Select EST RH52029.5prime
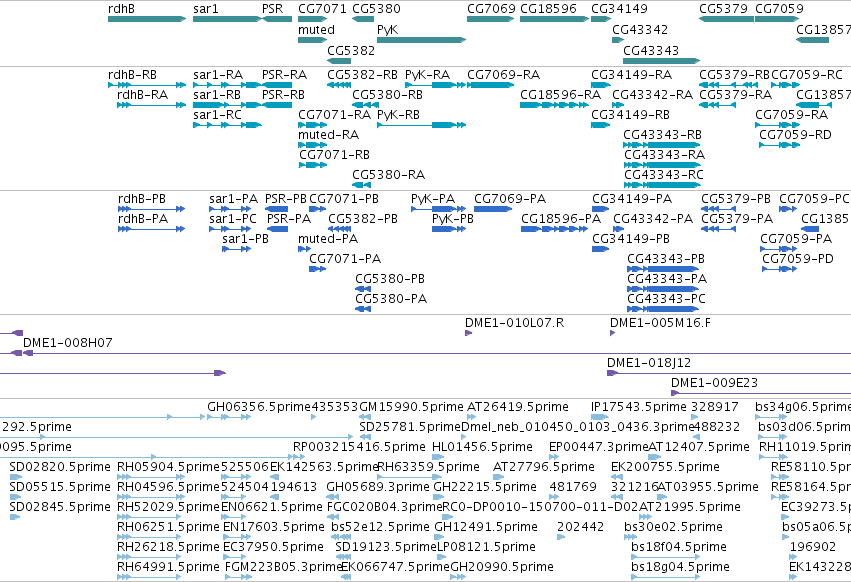Screen dimensions: 851x582 pyautogui.click(x=148, y=518)
